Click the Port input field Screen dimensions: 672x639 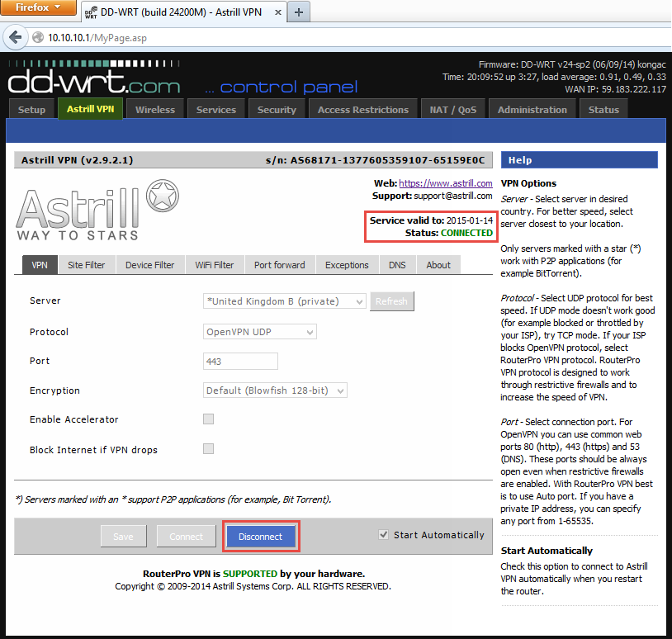pos(240,362)
